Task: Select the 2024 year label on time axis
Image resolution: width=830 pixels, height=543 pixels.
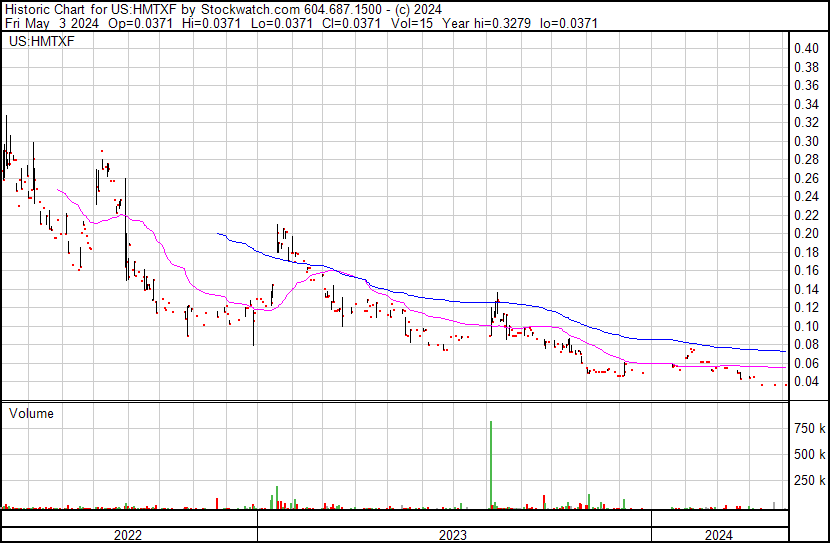Action: [718, 535]
